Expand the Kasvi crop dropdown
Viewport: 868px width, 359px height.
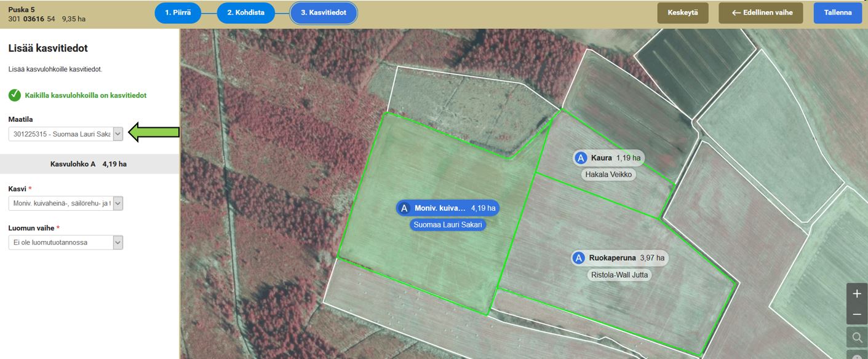pyautogui.click(x=118, y=203)
